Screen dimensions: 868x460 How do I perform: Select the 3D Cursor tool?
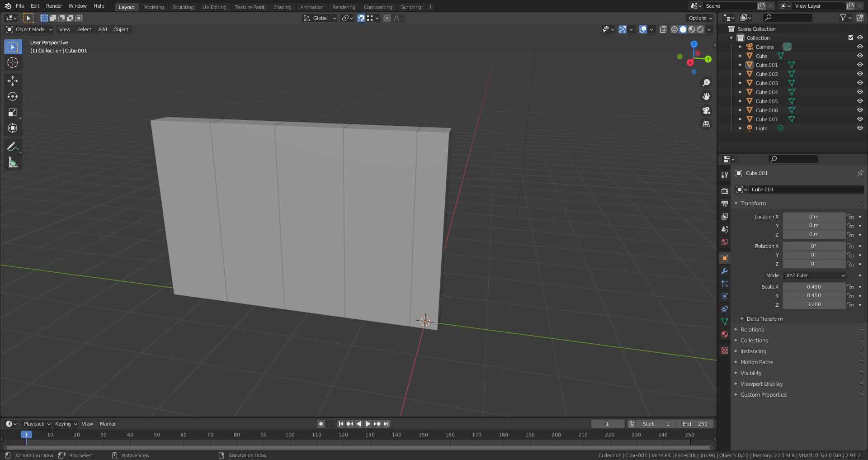(13, 63)
